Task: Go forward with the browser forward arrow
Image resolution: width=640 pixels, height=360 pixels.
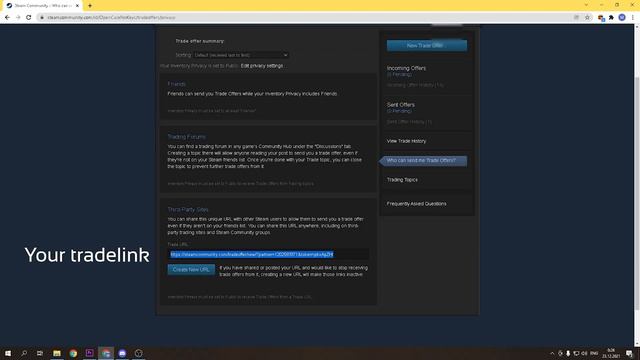Action: [x=18, y=18]
